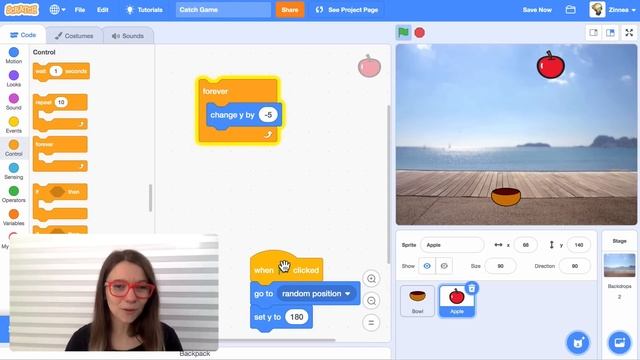Click the green flag to start

(x=403, y=32)
